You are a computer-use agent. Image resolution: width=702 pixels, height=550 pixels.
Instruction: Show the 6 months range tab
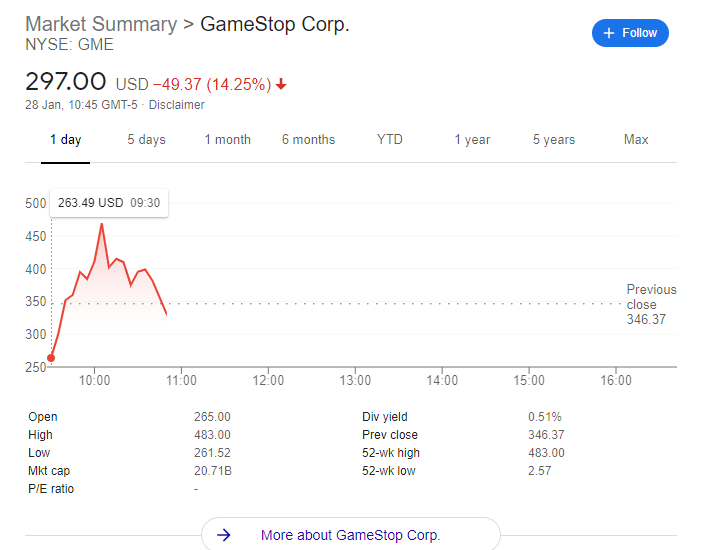[308, 139]
